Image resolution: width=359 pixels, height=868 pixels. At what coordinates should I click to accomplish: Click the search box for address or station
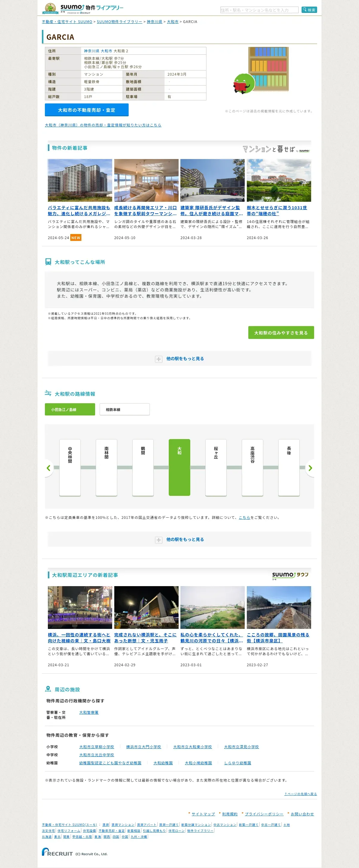click(x=259, y=10)
